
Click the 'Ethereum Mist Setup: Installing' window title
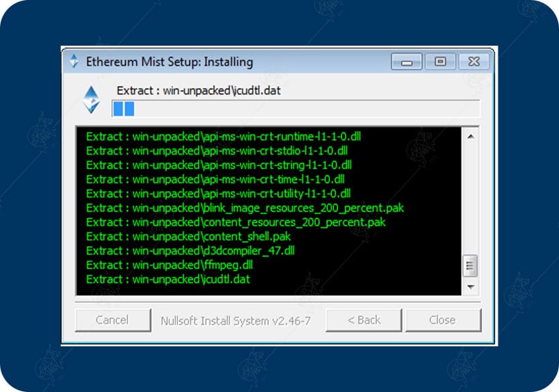tap(169, 62)
